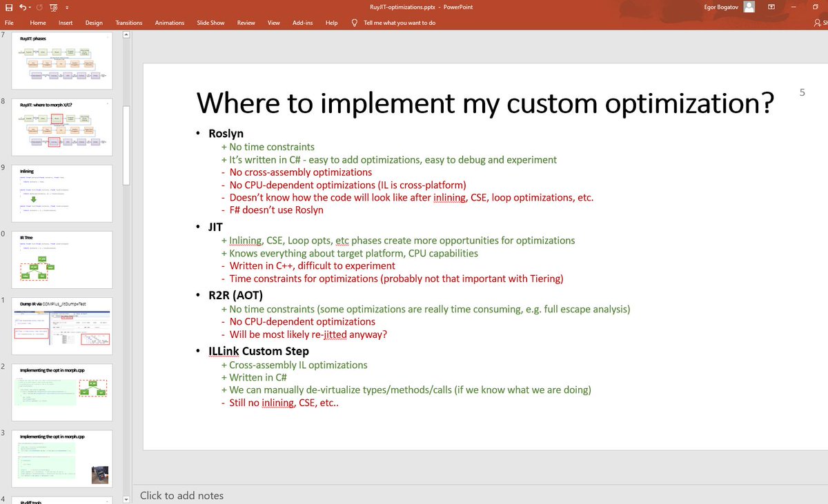Open the Add-ins ribbon tab
828x504 pixels.
(x=302, y=23)
